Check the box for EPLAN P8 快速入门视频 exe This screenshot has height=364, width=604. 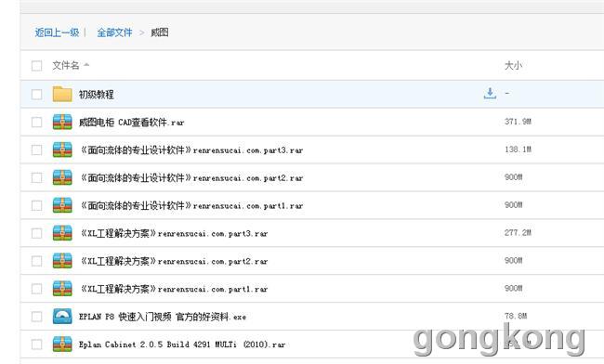(36, 317)
